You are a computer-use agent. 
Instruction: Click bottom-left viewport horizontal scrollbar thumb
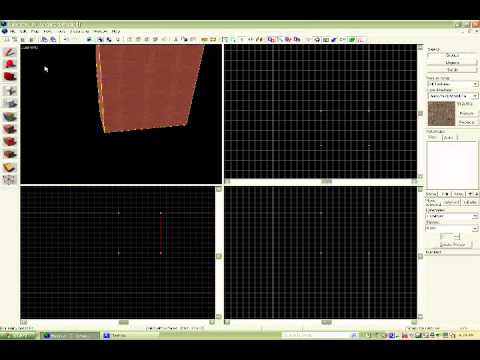pyautogui.click(x=123, y=322)
